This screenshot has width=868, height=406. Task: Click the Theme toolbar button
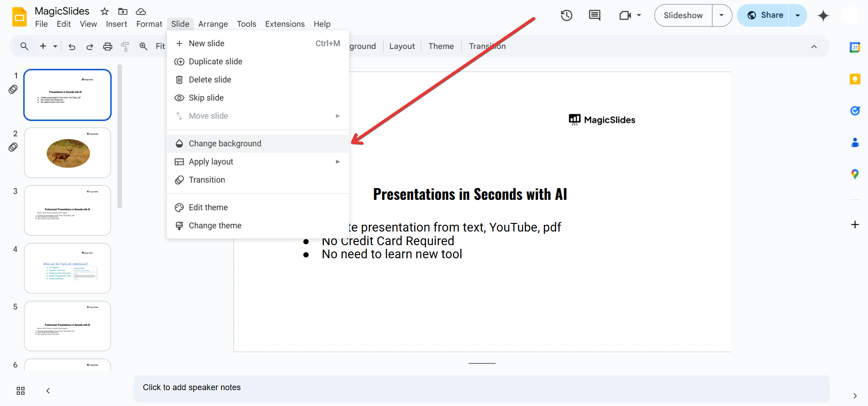[441, 46]
